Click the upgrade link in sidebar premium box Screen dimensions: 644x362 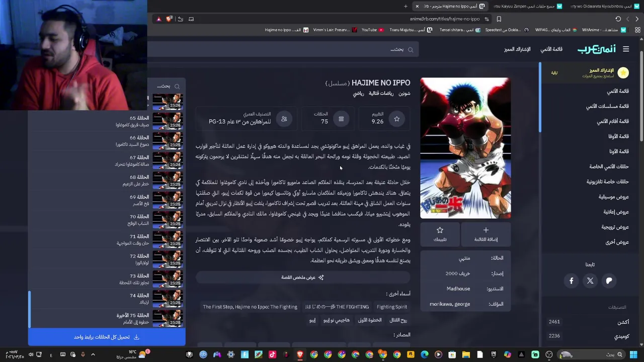554,73
